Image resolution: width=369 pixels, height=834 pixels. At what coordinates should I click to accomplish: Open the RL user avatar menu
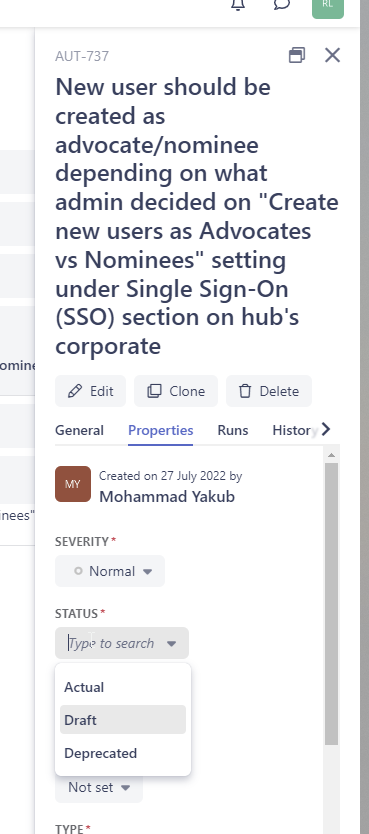(x=328, y=7)
